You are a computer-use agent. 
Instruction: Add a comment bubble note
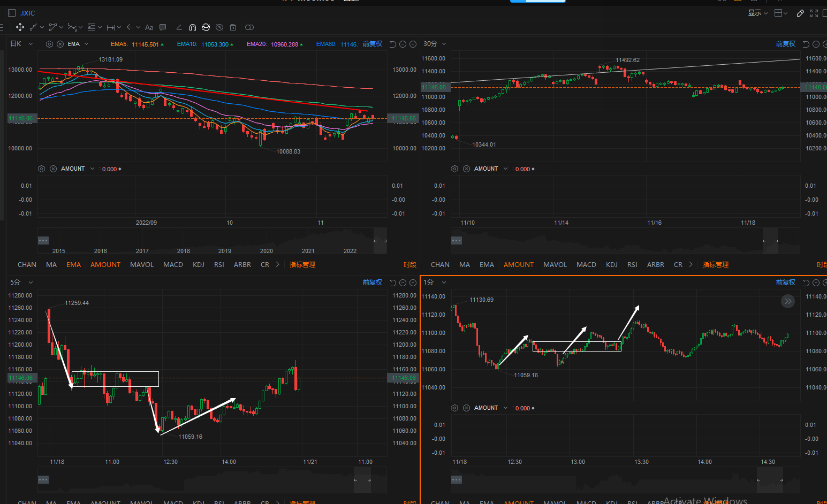coord(163,27)
